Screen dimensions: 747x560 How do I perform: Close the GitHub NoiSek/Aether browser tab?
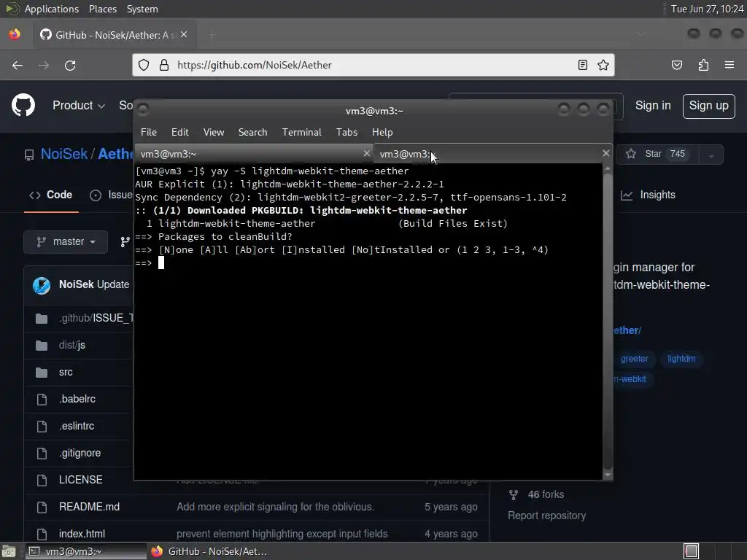point(184,35)
